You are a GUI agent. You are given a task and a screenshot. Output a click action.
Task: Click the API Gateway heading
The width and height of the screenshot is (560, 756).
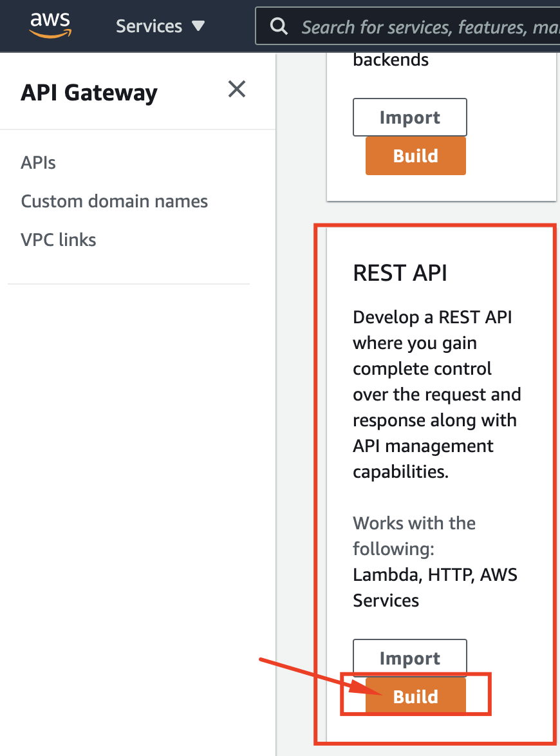(89, 92)
